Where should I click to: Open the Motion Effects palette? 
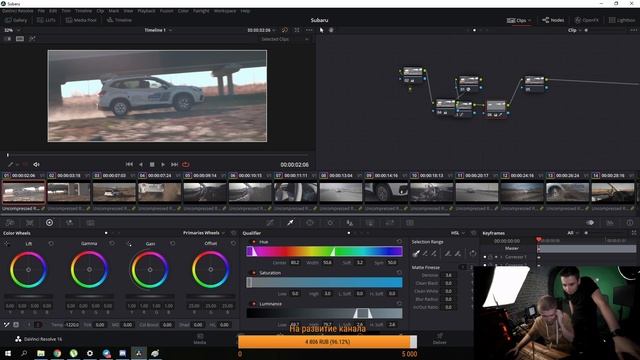click(x=90, y=223)
